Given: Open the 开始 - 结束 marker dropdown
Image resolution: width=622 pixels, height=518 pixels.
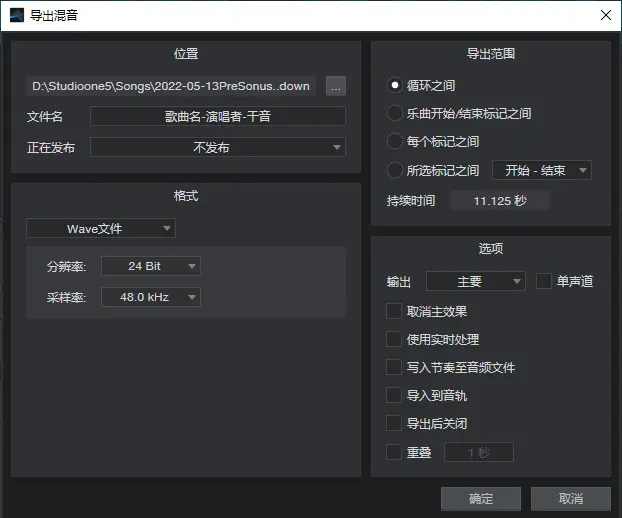Looking at the screenshot, I should click(542, 170).
